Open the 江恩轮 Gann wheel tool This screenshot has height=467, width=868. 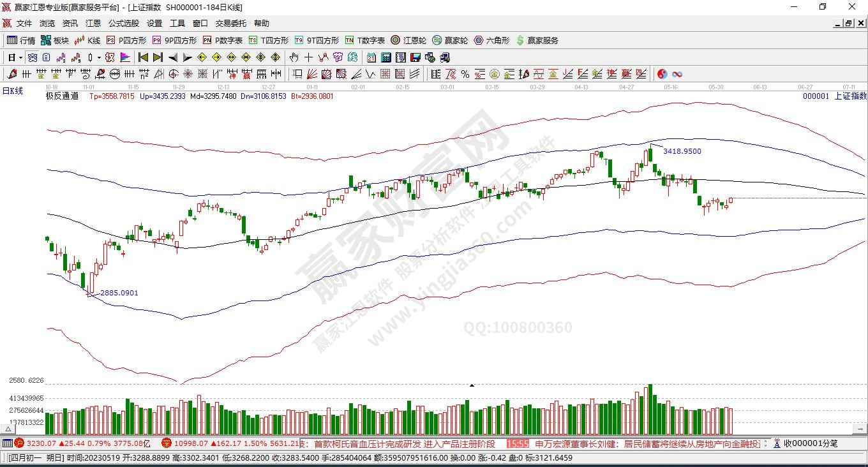coord(408,40)
